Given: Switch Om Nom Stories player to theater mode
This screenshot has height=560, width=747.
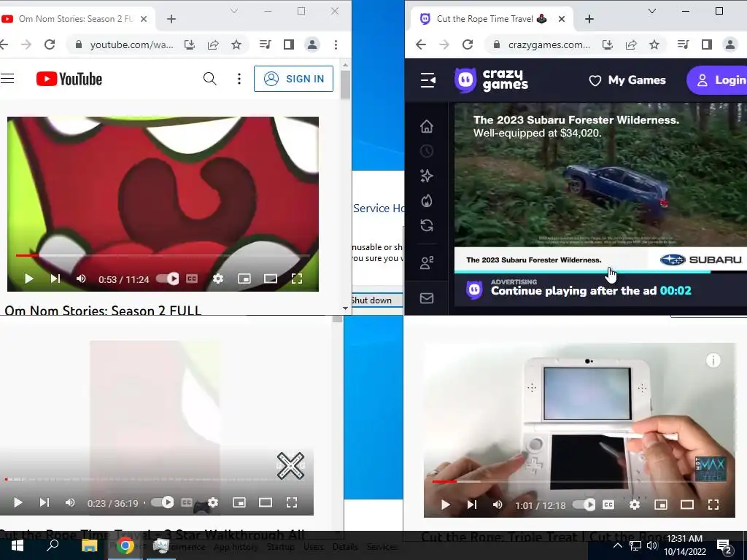Looking at the screenshot, I should [270, 279].
